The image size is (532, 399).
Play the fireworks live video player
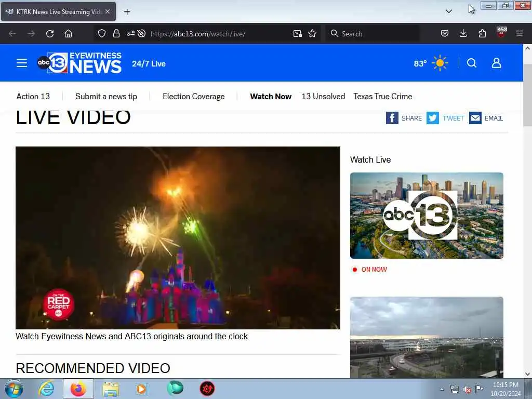point(178,238)
